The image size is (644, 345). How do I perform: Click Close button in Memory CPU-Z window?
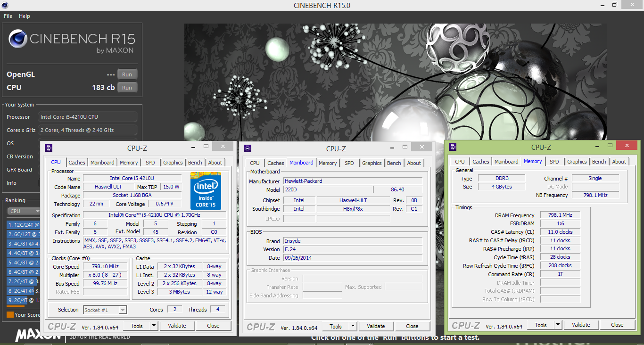[x=617, y=325]
